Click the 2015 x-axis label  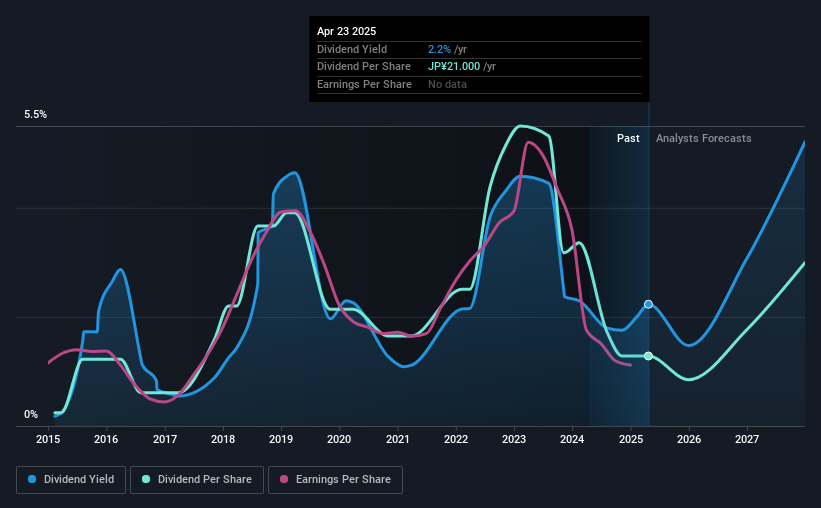click(48, 439)
